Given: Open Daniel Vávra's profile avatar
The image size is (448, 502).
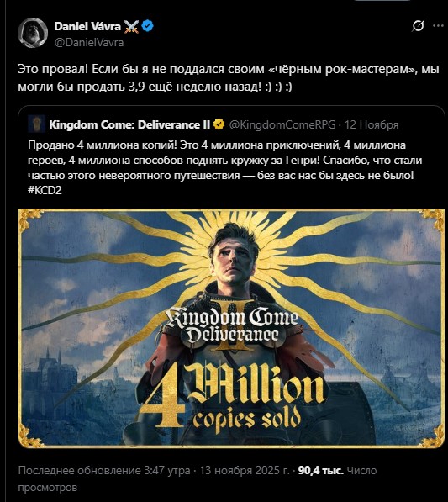Looking at the screenshot, I should [x=33, y=33].
